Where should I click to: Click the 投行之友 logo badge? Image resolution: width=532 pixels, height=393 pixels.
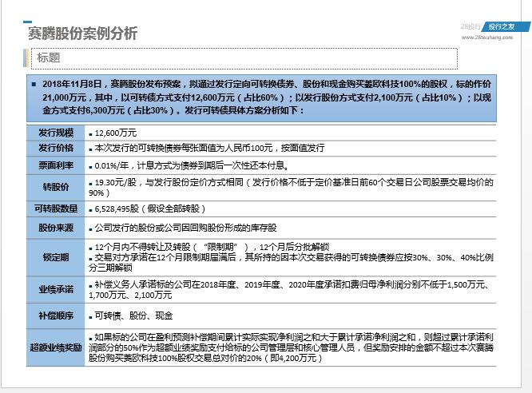click(x=506, y=26)
